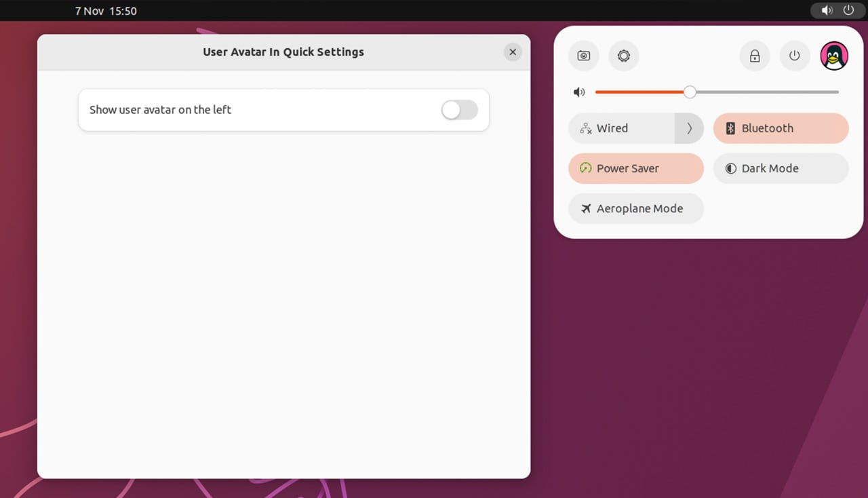Toggle Show user avatar on the left

tap(460, 110)
